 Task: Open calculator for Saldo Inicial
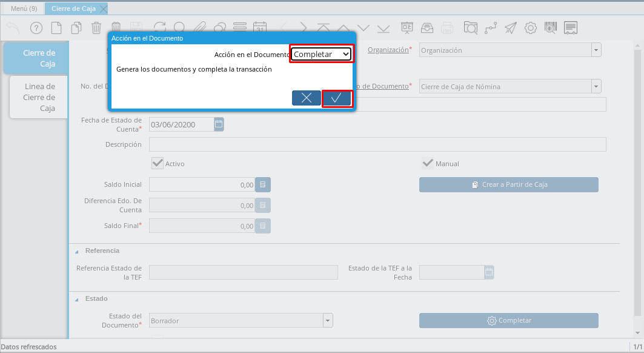pos(263,185)
